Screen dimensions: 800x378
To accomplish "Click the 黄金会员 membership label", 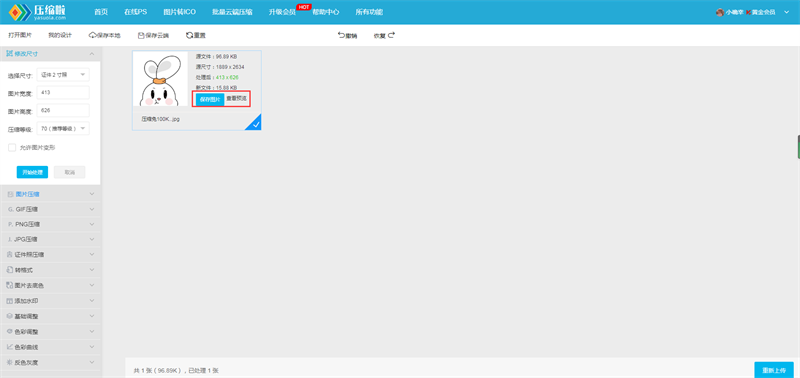I will (x=763, y=12).
